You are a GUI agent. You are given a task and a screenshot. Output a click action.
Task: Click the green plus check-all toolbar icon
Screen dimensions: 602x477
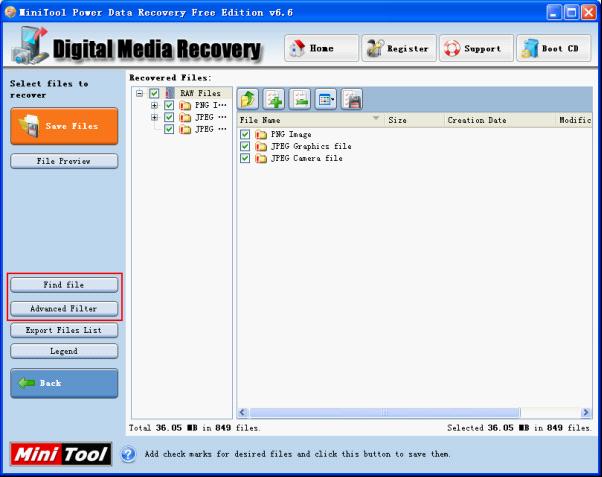tap(274, 99)
